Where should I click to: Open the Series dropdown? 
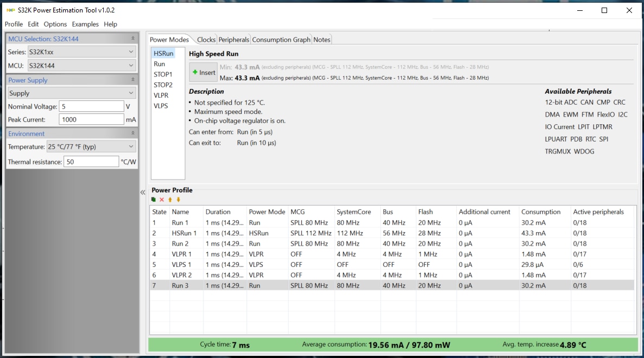[81, 52]
